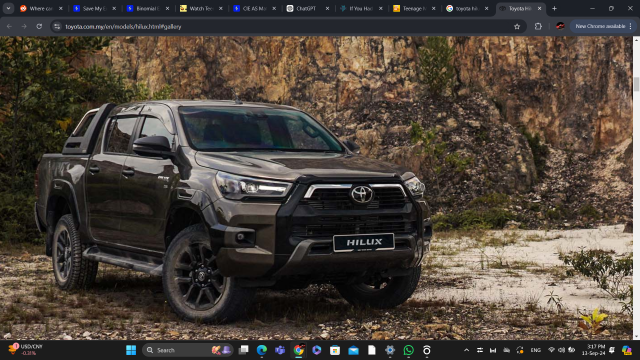Bookmark this page with the star icon

517,27
